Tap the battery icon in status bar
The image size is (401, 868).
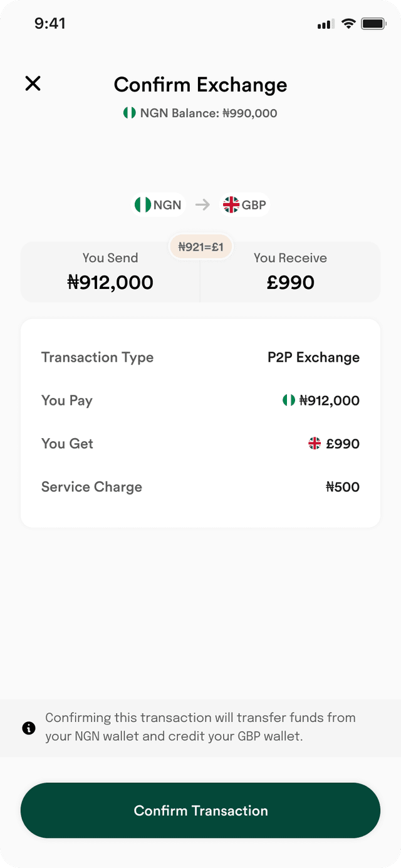point(373,24)
